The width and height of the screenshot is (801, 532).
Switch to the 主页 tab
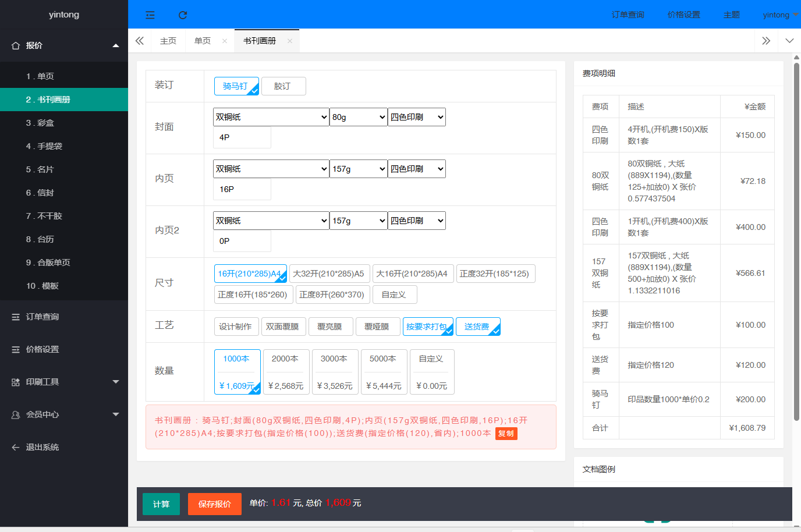(x=168, y=41)
